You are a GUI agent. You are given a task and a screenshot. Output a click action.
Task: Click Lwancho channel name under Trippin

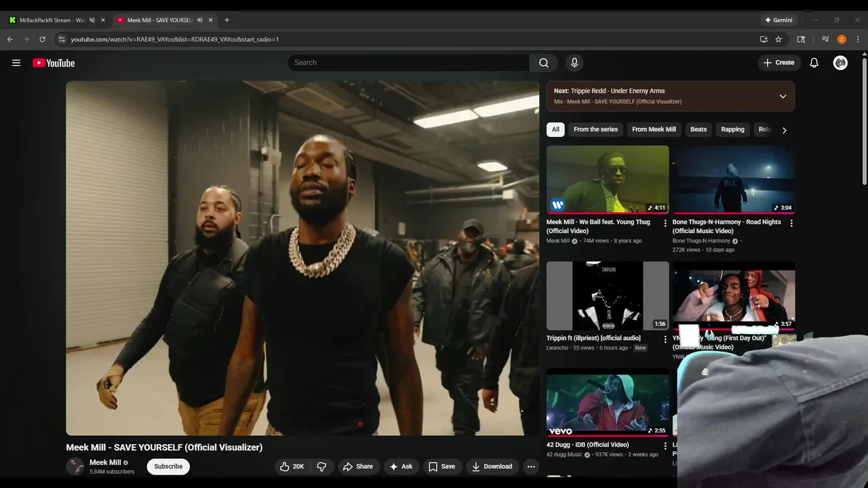(557, 348)
